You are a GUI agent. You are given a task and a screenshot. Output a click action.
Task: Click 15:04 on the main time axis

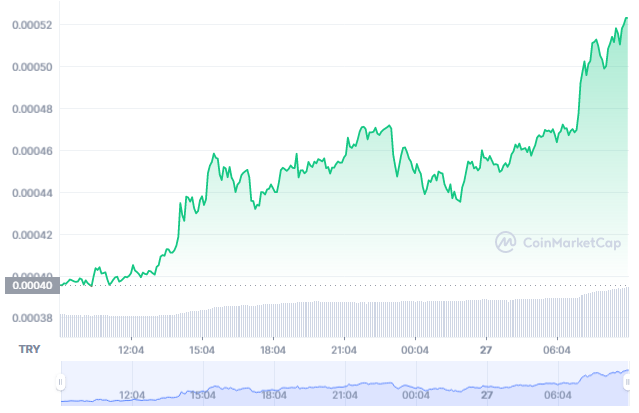[x=203, y=350]
